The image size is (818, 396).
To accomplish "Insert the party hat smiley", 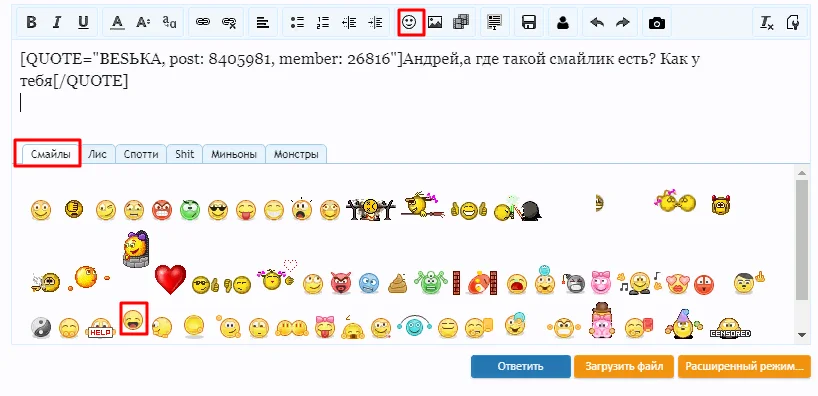I will coord(683,323).
